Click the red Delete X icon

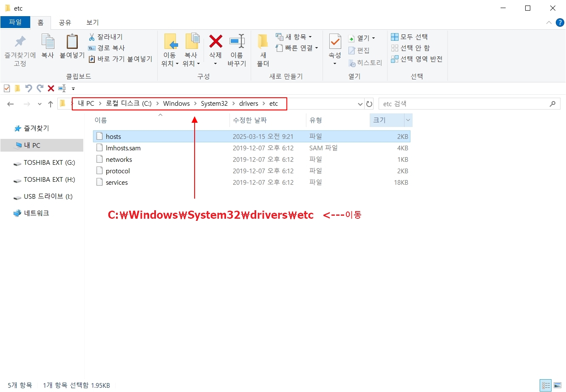[x=215, y=42]
